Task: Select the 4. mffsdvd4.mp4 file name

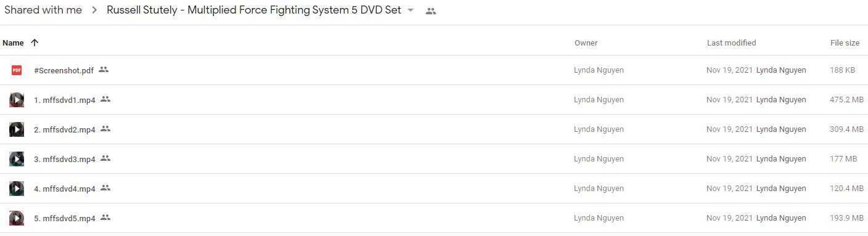Action: (x=65, y=189)
